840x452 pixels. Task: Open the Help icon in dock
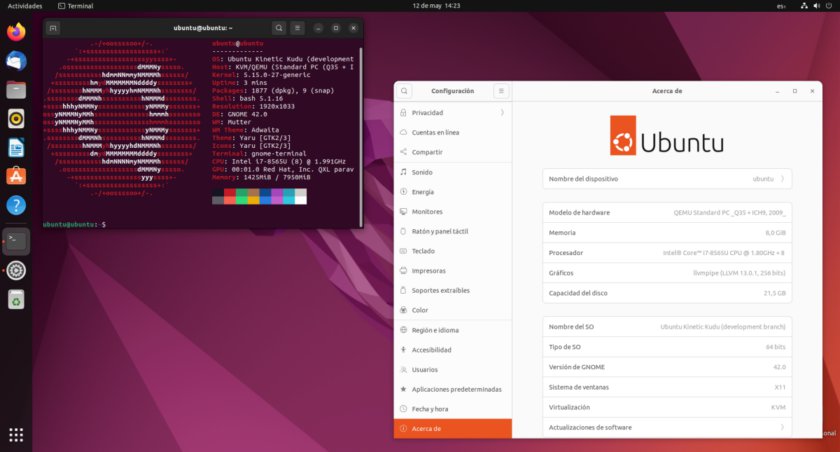point(16,205)
